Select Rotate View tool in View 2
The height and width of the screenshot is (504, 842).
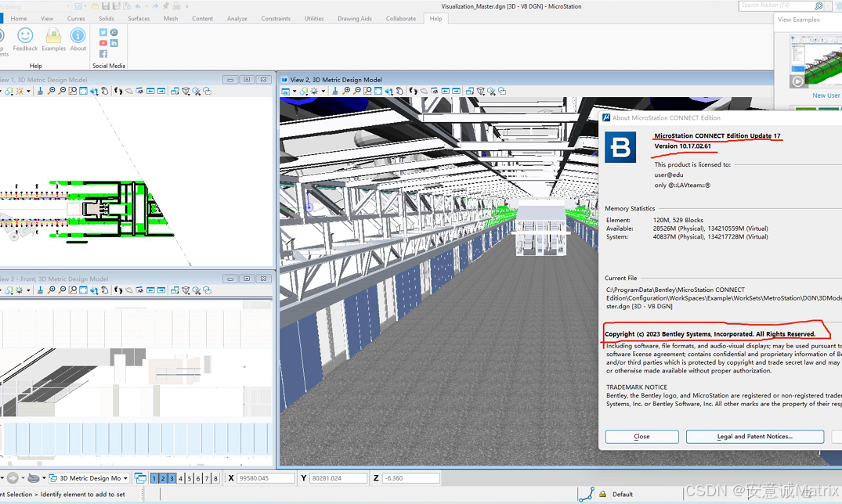(388, 92)
